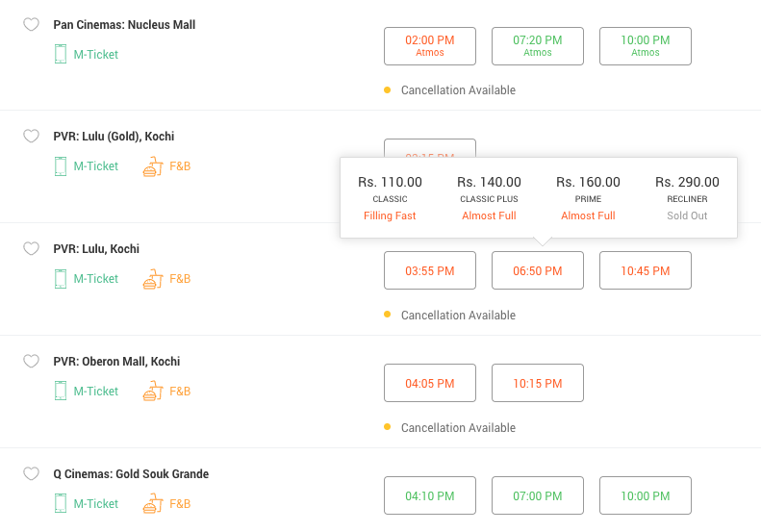Click M-Ticket phone icon for Q Cinemas
The height and width of the screenshot is (532, 761).
click(61, 503)
